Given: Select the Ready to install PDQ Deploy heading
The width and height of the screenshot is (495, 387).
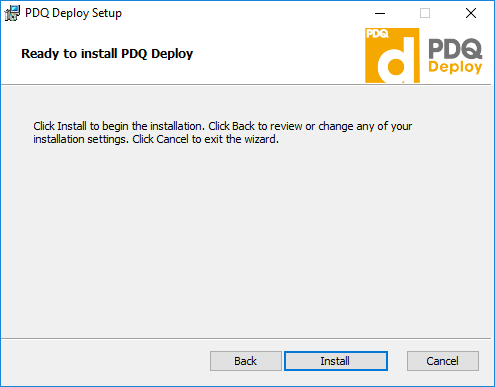Looking at the screenshot, I should (x=107, y=53).
